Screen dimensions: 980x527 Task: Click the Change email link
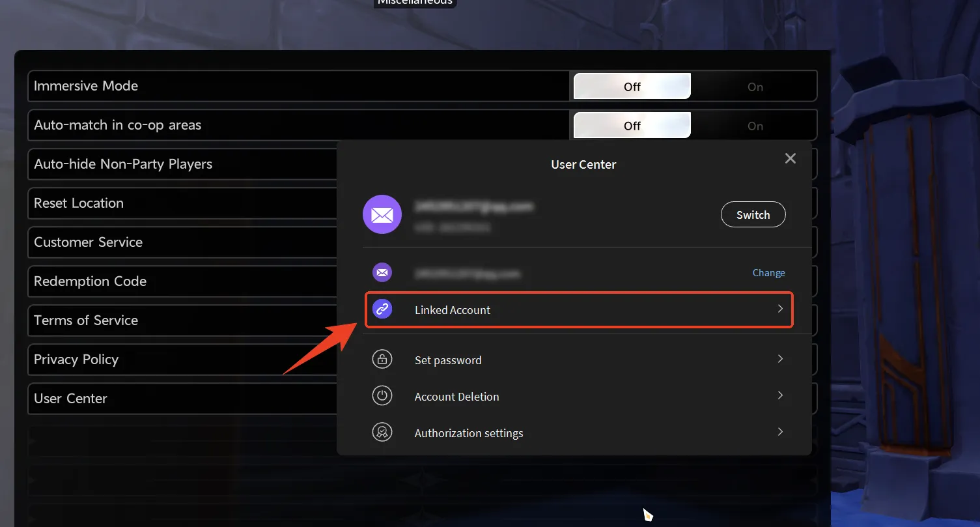coord(768,273)
